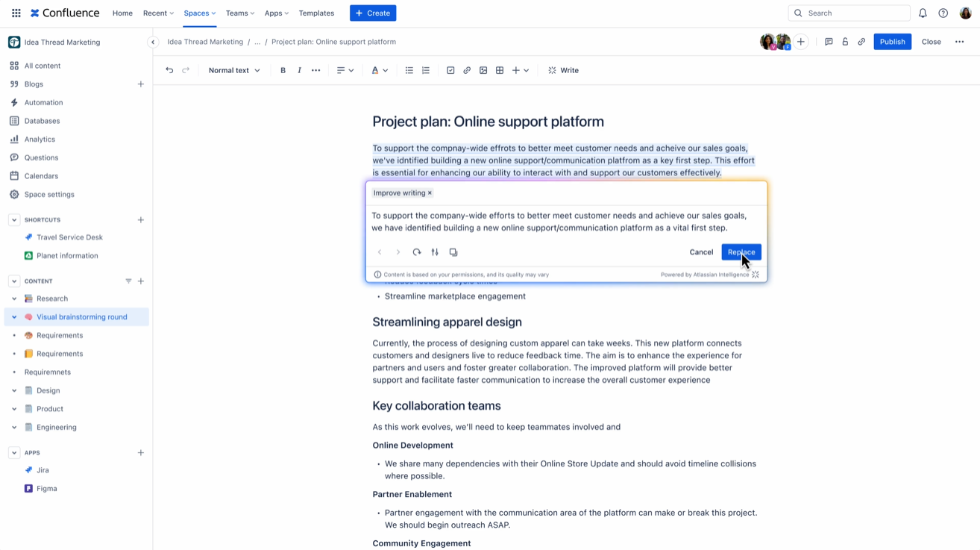Toggle bold formatting
This screenshot has height=550, width=980.
pos(283,70)
